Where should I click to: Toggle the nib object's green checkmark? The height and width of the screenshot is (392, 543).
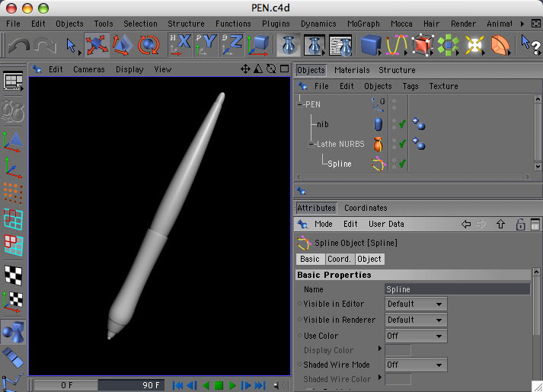click(x=401, y=124)
